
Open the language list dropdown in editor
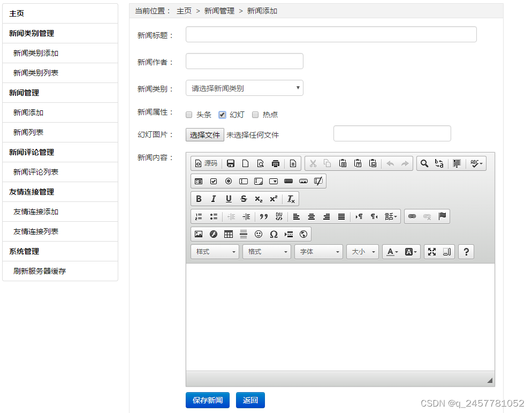click(x=391, y=216)
